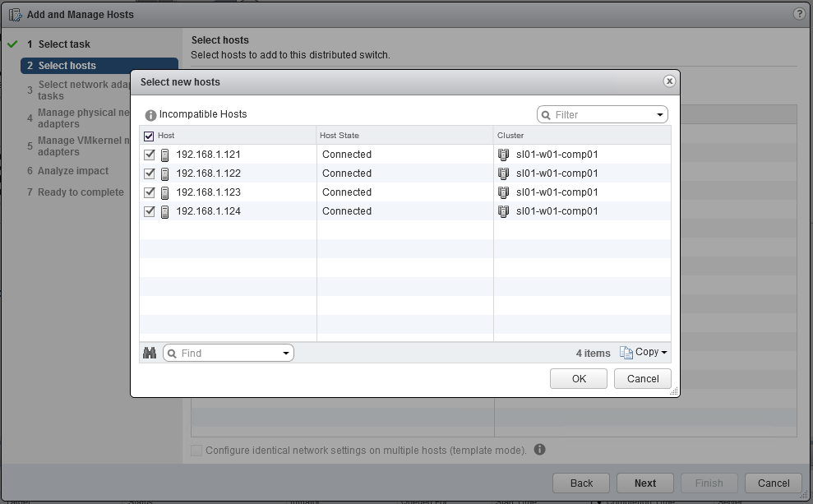Click the Copy documents icon
813x504 pixels.
pos(626,353)
